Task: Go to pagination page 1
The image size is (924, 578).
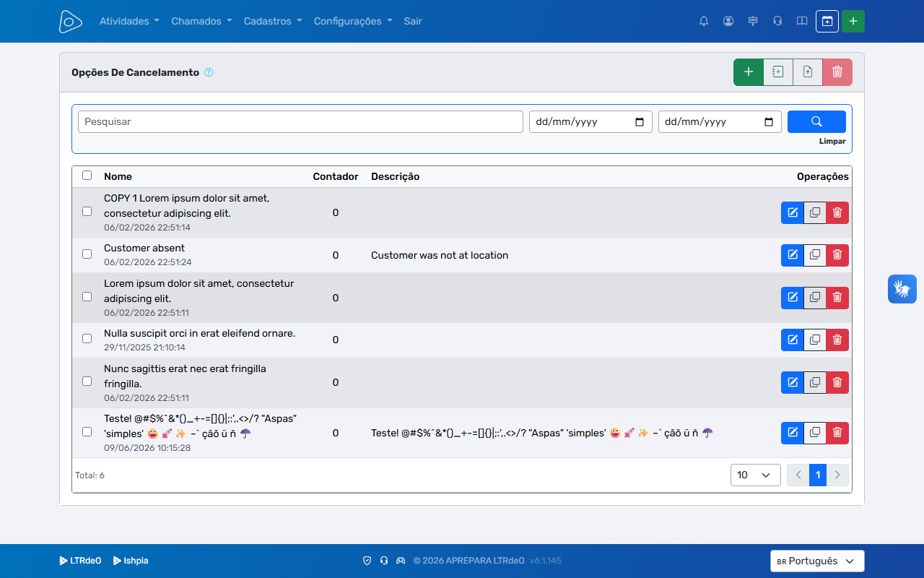Action: tap(818, 475)
